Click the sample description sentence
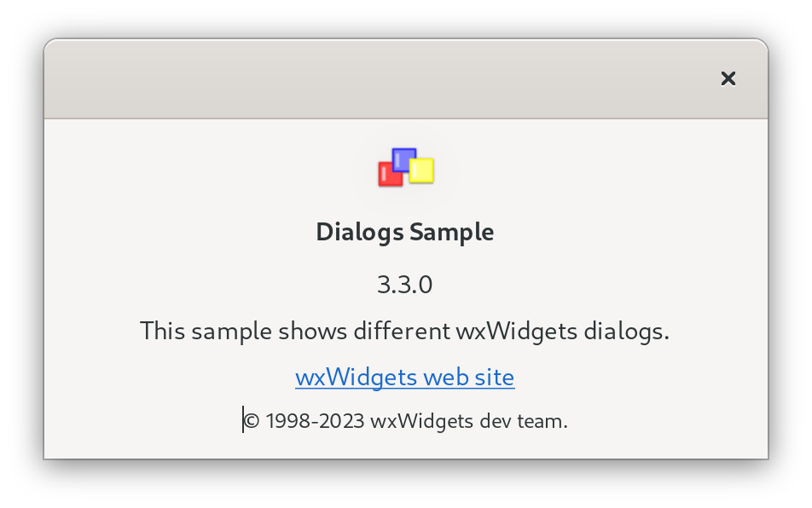This screenshot has width=812, height=508. [404, 331]
